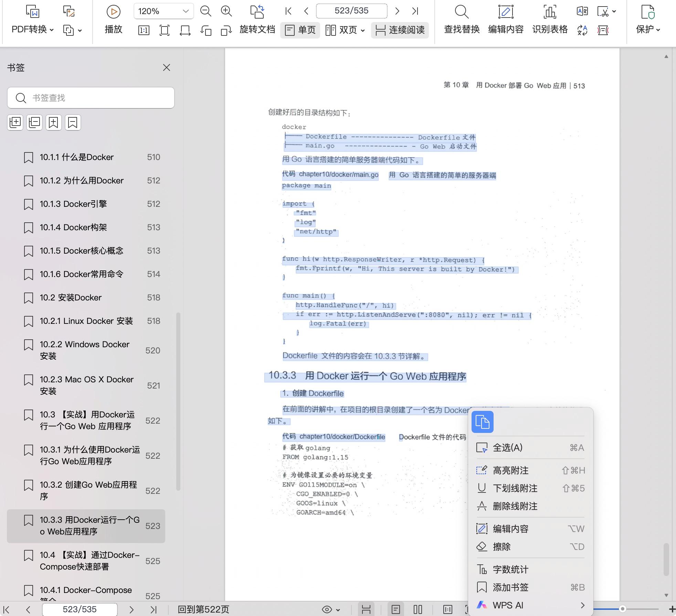Jump to last page in status bar

(x=154, y=609)
